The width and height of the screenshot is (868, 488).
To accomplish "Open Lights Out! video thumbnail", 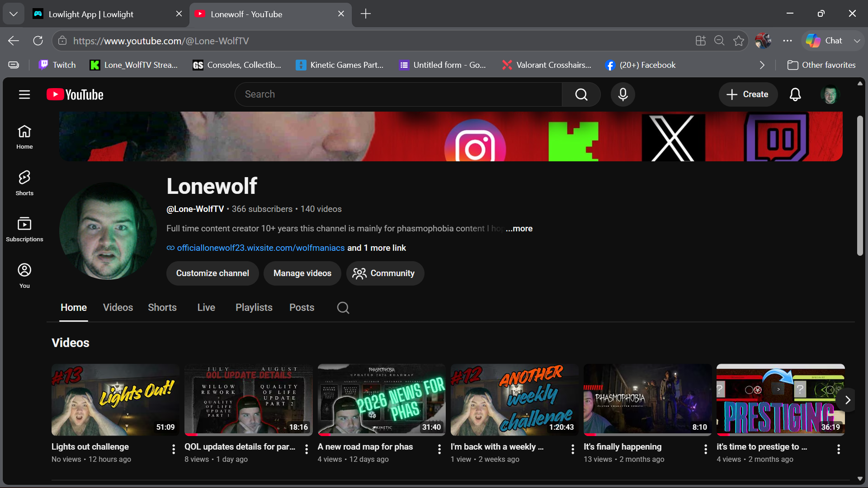I will 115,400.
